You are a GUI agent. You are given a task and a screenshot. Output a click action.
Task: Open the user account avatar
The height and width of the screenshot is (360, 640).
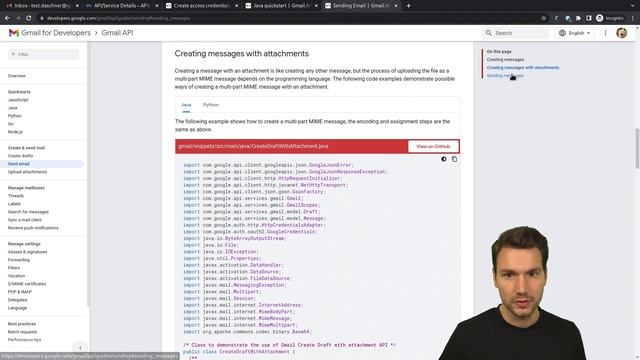tap(621, 33)
